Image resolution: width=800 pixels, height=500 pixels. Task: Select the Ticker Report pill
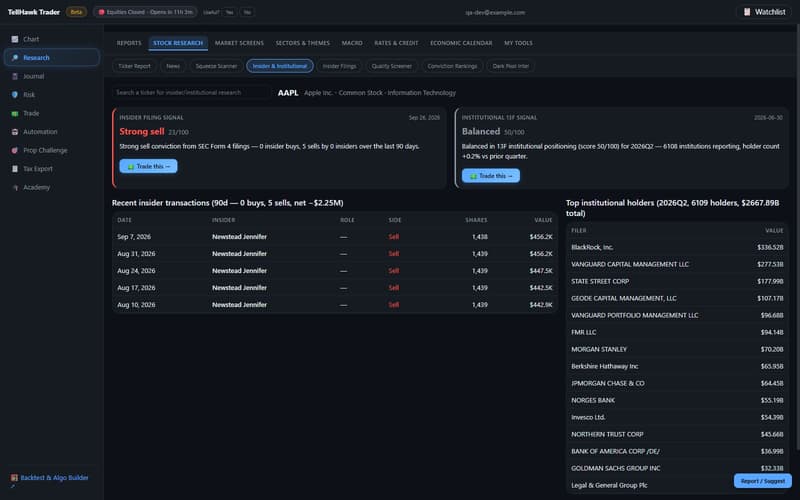click(x=135, y=66)
